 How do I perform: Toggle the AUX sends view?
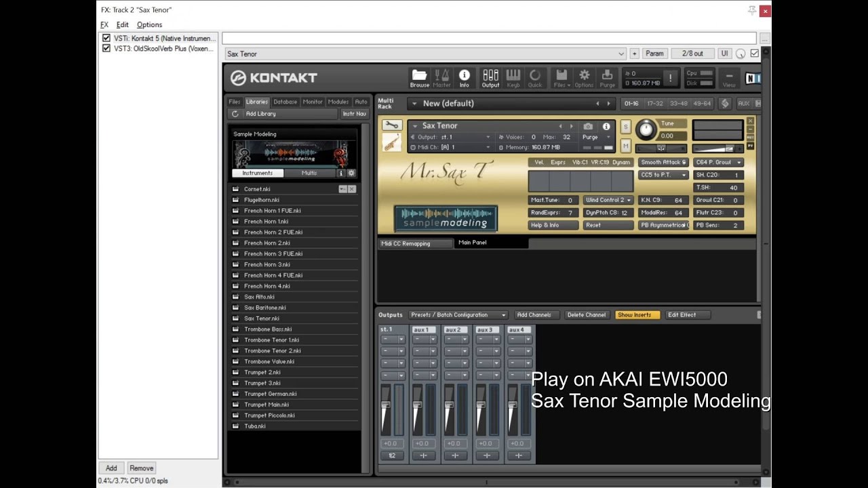point(743,104)
